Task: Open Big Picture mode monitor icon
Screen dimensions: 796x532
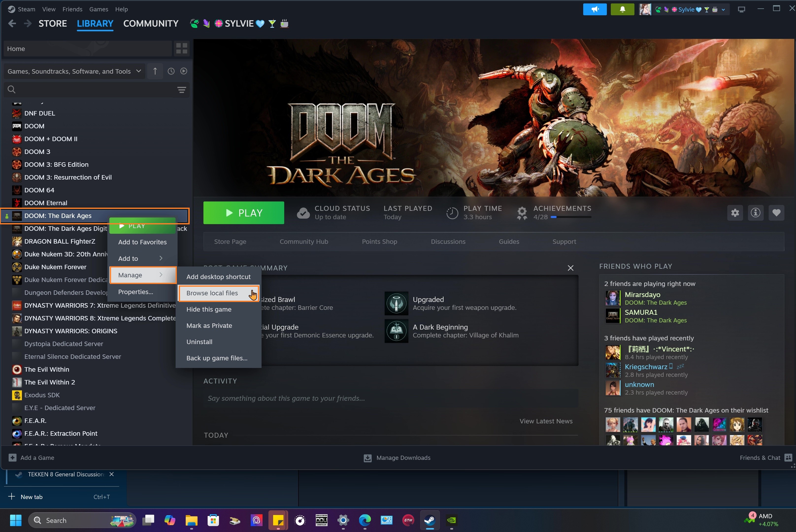Action: pos(741,10)
